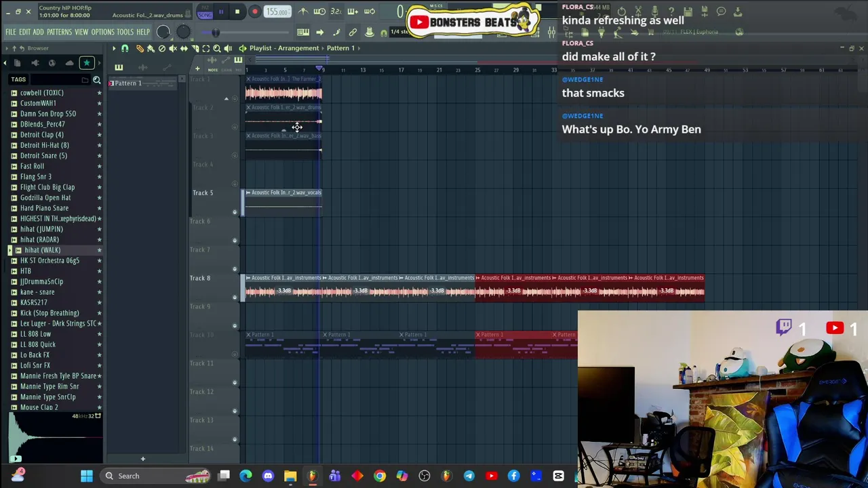The height and width of the screenshot is (488, 868).
Task: Toggle the playlist snap magnet icon
Action: [x=125, y=48]
